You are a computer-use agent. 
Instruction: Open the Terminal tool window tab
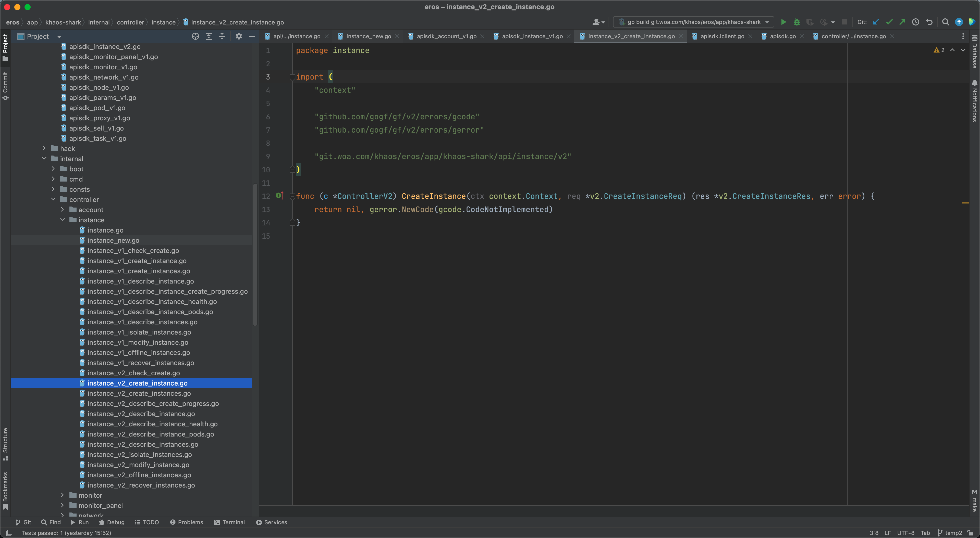point(229,522)
